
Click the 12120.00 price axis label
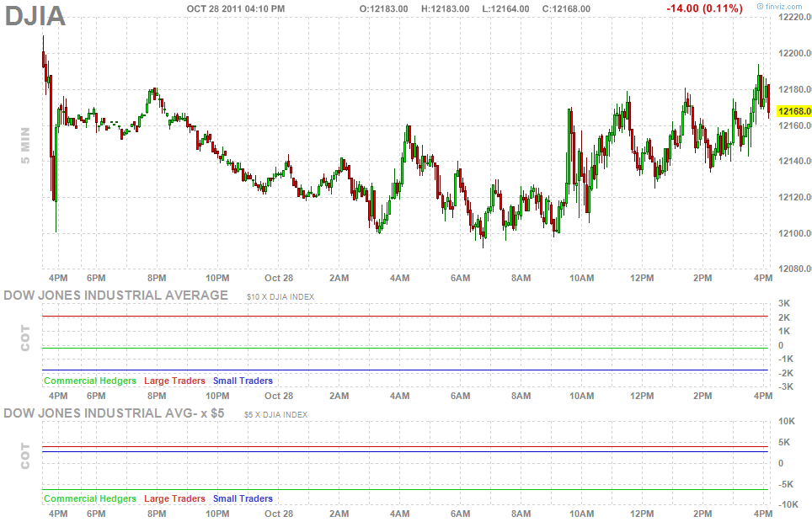pyautogui.click(x=795, y=197)
